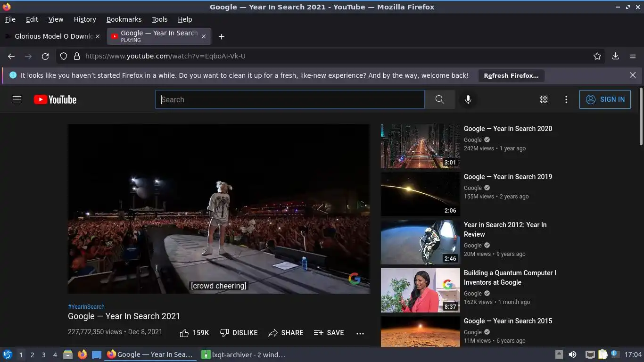The height and width of the screenshot is (362, 644).
Task: Click the DISLIKE button
Action: [x=239, y=333]
